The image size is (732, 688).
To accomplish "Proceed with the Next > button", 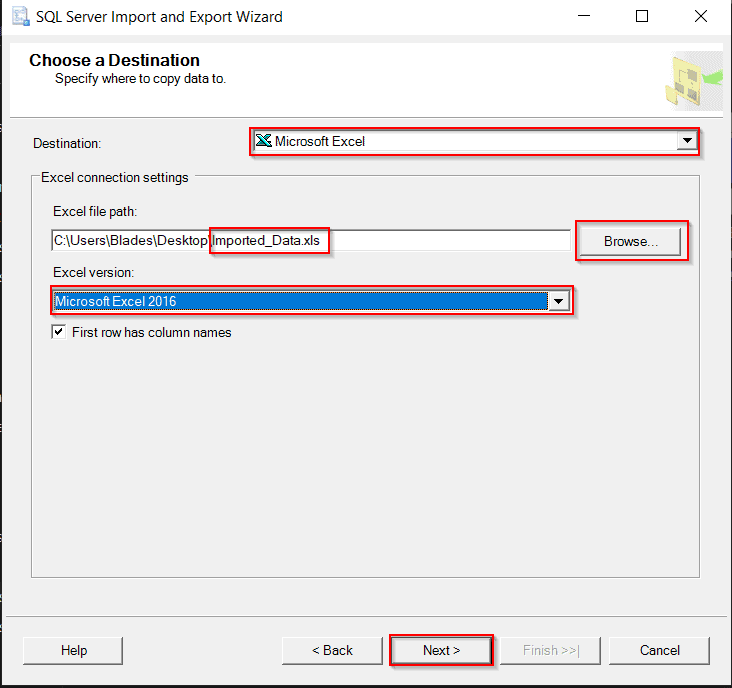I will (x=441, y=650).
